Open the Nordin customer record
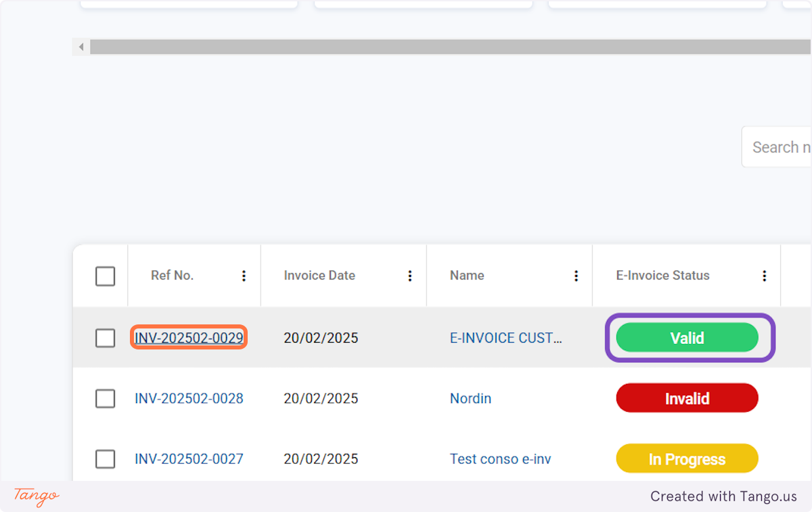Viewport: 812px width, 512px height. pos(470,398)
